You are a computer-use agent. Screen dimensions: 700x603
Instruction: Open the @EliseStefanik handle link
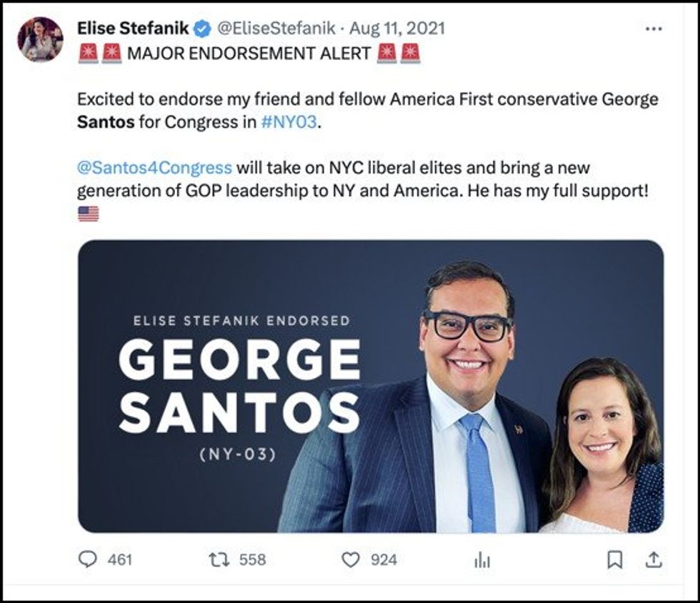[x=274, y=29]
